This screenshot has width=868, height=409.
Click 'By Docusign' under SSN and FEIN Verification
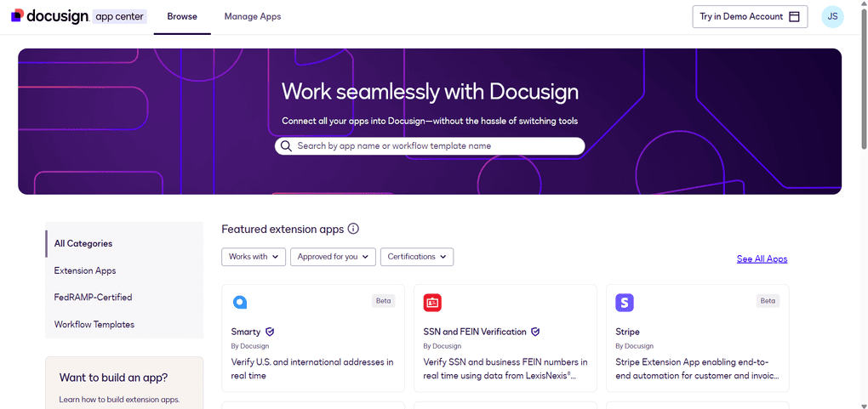(443, 346)
